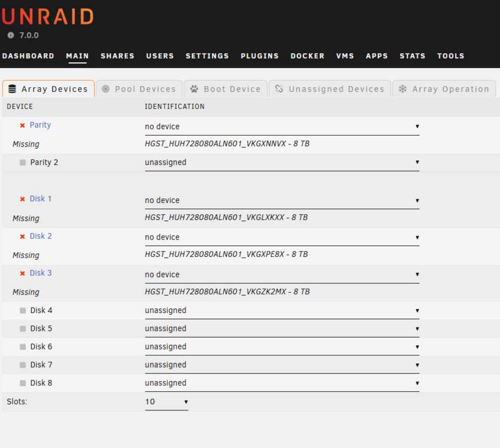The height and width of the screenshot is (448, 500).
Task: Click the Device column header
Action: tap(20, 106)
